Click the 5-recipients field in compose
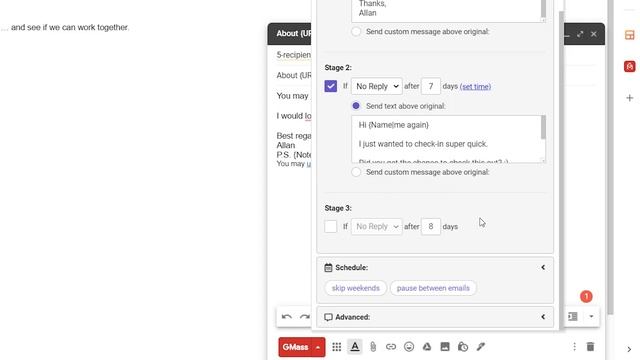The image size is (640, 360). tap(293, 55)
